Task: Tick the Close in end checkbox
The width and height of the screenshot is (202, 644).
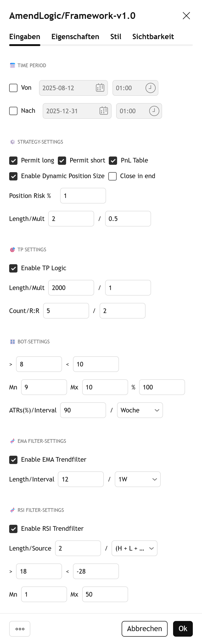Action: pyautogui.click(x=112, y=176)
